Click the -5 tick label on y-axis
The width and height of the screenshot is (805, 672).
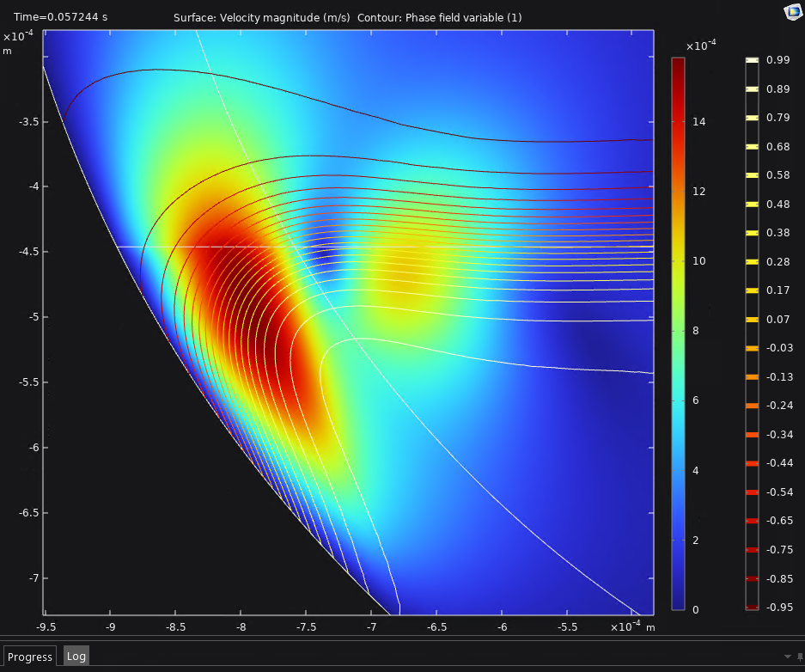pyautogui.click(x=25, y=317)
